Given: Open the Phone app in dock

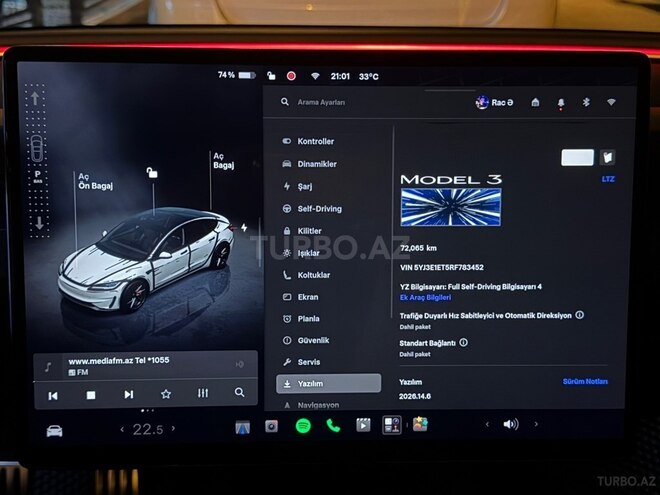Looking at the screenshot, I should [x=333, y=426].
